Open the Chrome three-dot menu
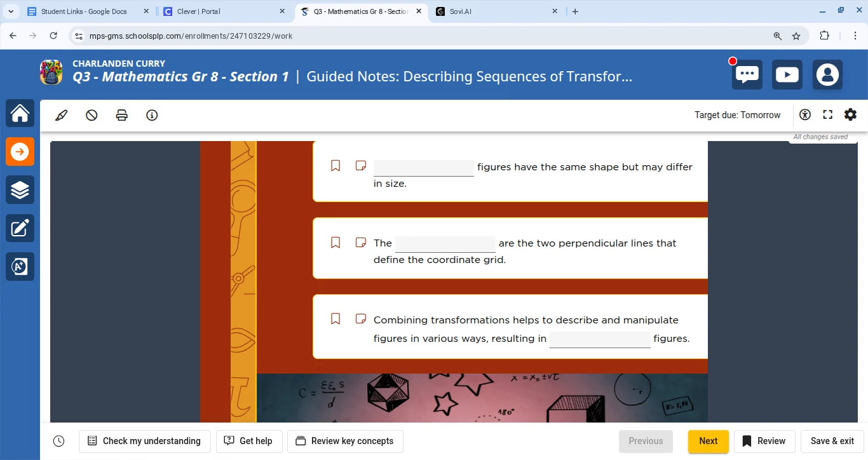Viewport: 868px width, 460px height. click(855, 36)
